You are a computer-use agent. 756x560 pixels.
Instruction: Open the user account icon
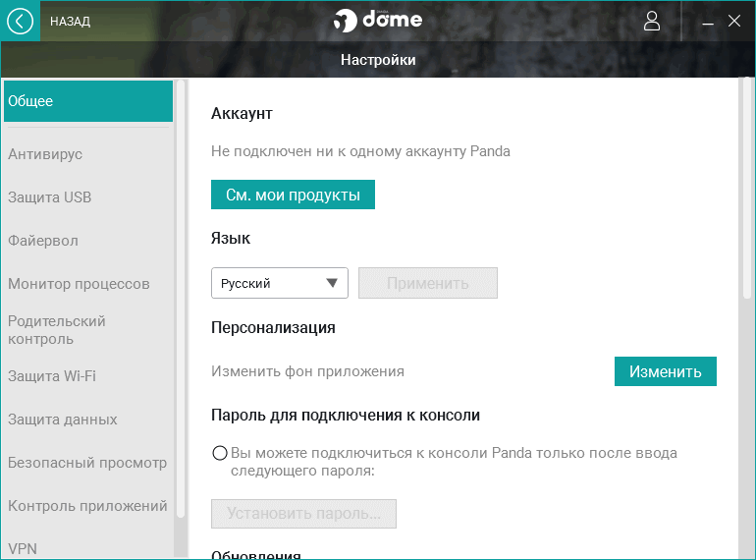[652, 22]
